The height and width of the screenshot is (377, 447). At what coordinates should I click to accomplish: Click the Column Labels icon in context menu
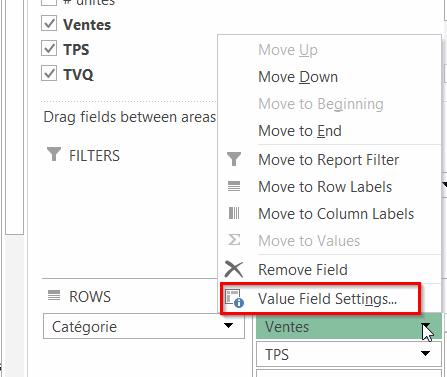pyautogui.click(x=234, y=213)
